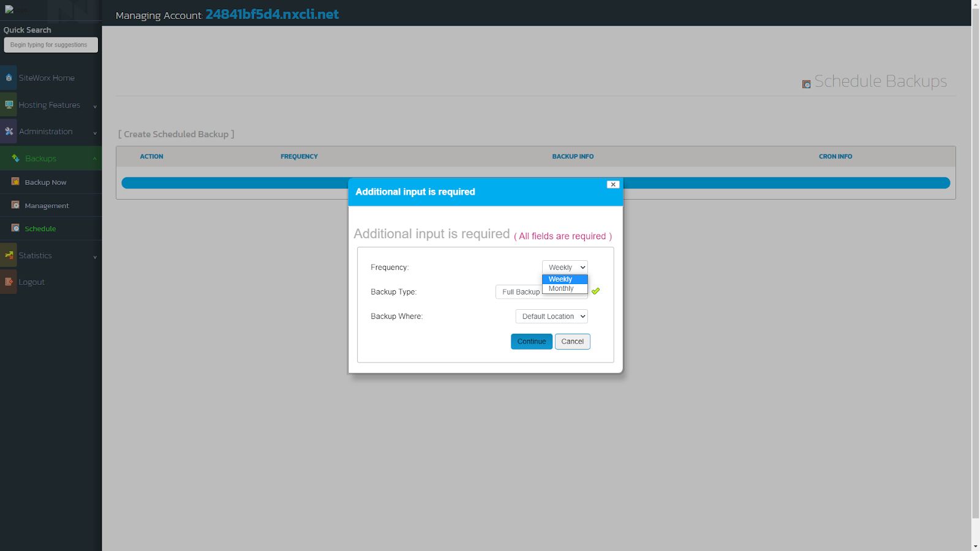The height and width of the screenshot is (551, 980).
Task: Click the Quick Search suggestions field
Action: click(50, 44)
